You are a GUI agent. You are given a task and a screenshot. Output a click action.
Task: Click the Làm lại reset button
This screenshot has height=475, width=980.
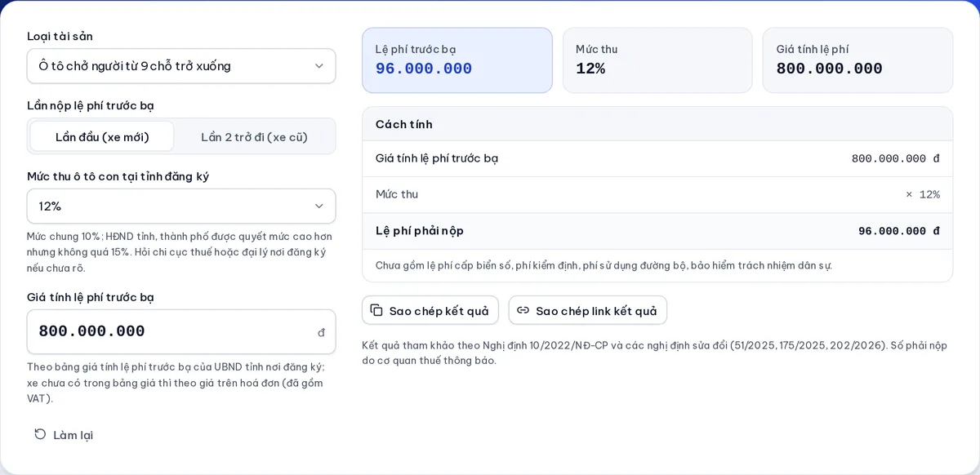[64, 435]
